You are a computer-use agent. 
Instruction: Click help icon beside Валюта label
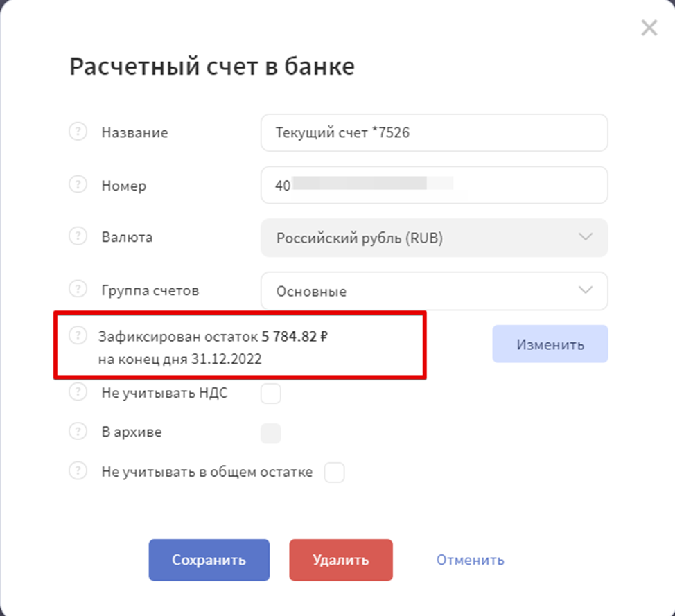(78, 236)
